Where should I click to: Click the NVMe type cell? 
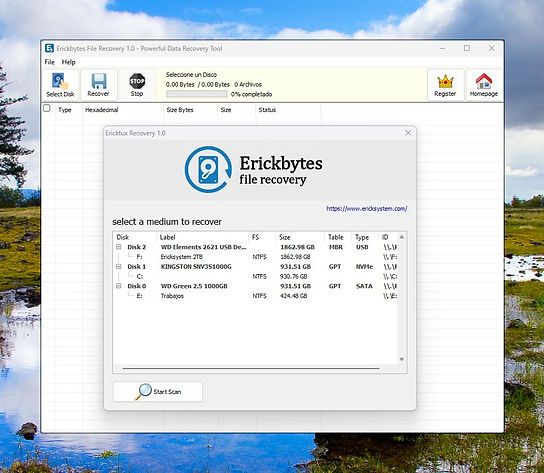click(x=364, y=267)
